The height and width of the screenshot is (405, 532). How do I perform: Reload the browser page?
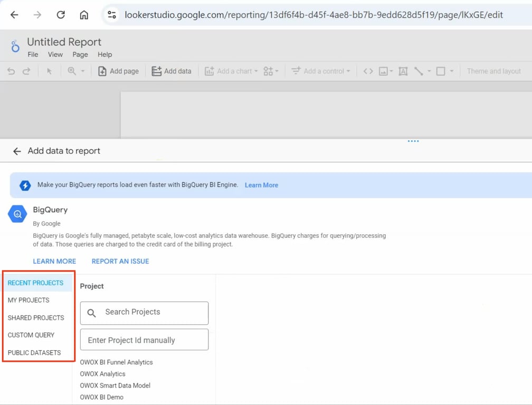[x=61, y=15]
